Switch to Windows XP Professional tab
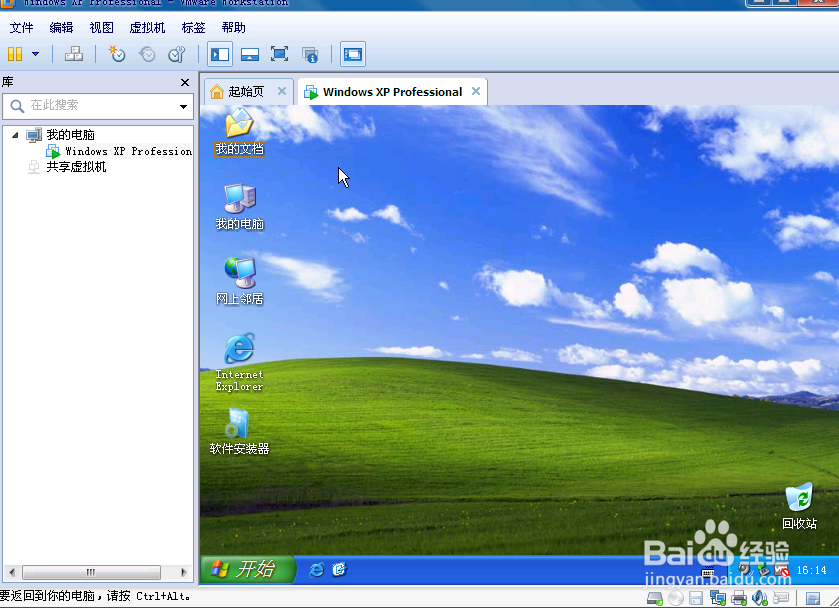Viewport: 839px width, 608px height. tap(392, 92)
